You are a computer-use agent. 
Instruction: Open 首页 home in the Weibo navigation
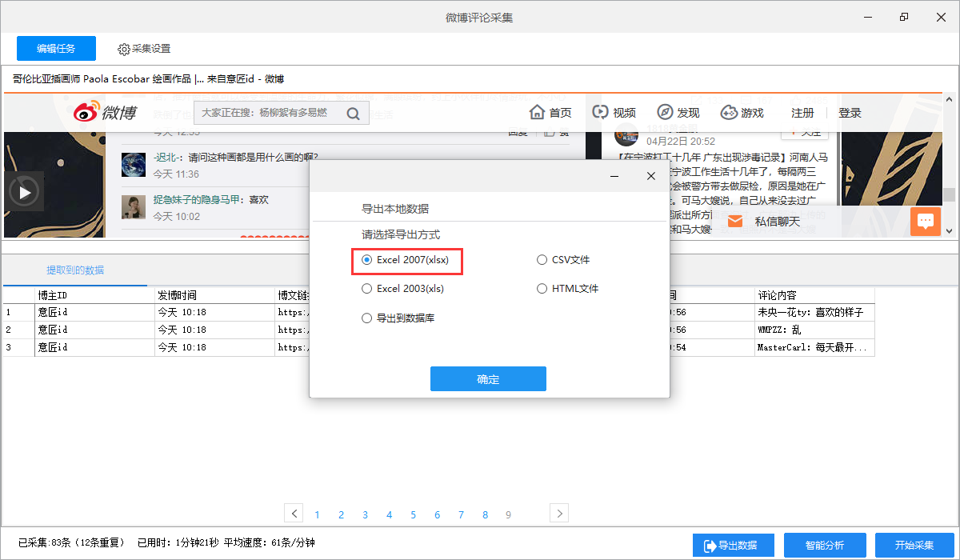550,113
